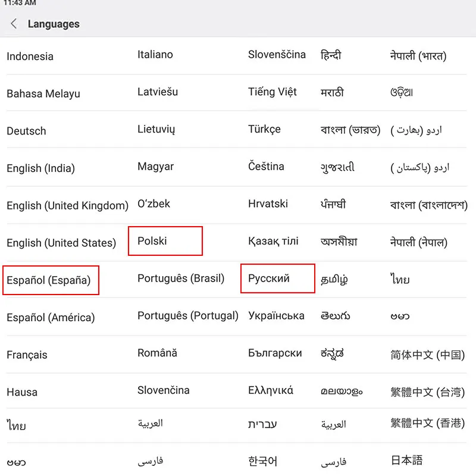The image size is (476, 476).
Task: Choose অসমীয়া (Assamese) language
Action: click(x=339, y=242)
